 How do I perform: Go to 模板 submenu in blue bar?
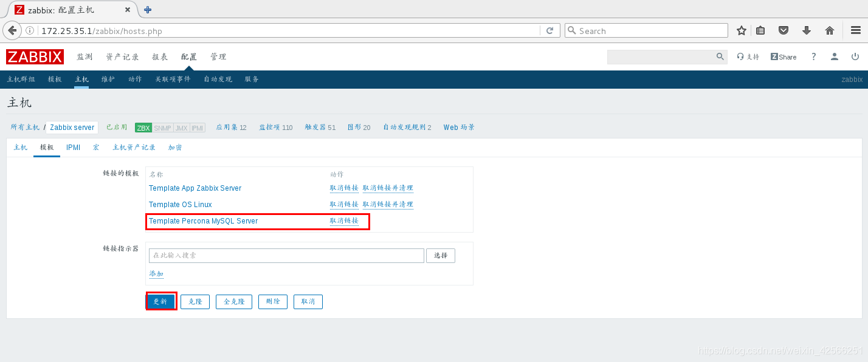click(x=55, y=79)
